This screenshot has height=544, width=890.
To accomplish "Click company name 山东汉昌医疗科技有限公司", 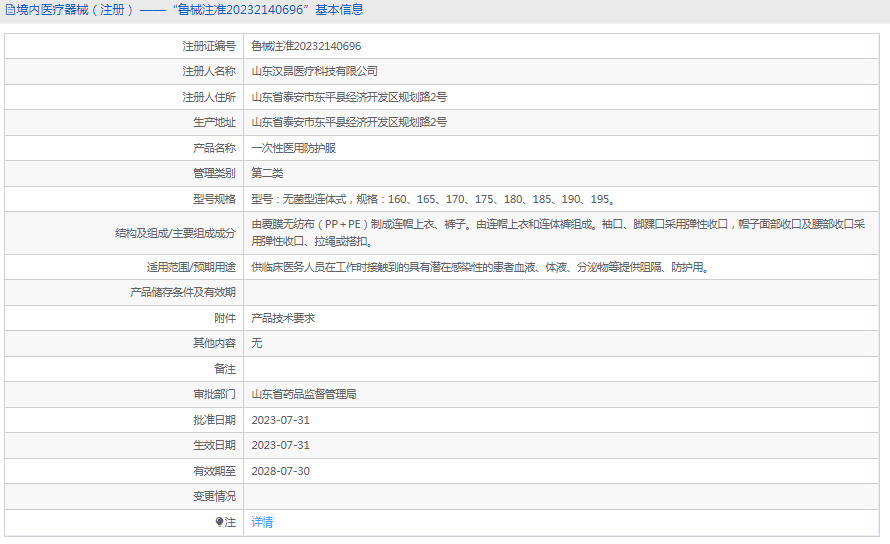I will [x=314, y=72].
